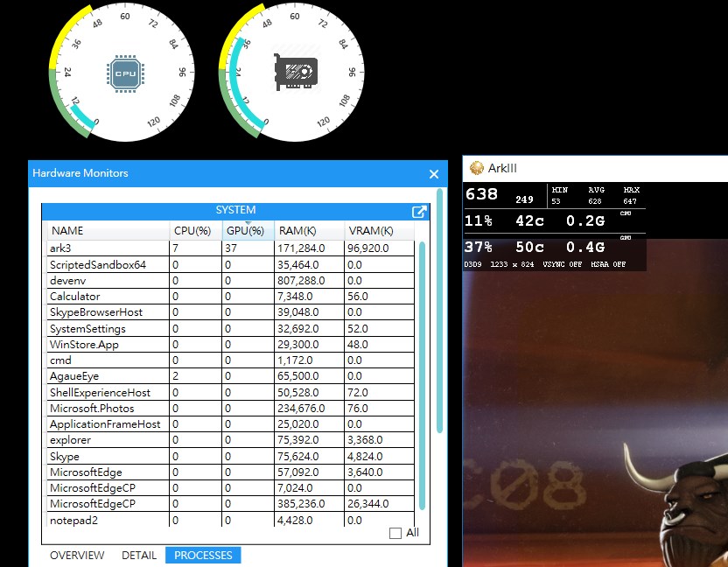Screen dimensions: 728x567
Task: Sort processes by GPU(%) column
Action: [x=245, y=231]
